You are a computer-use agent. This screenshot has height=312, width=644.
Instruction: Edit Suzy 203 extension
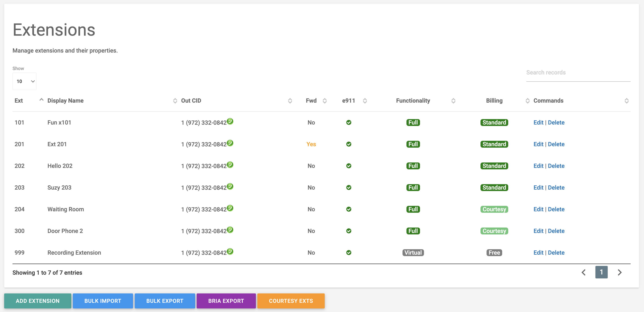click(538, 187)
